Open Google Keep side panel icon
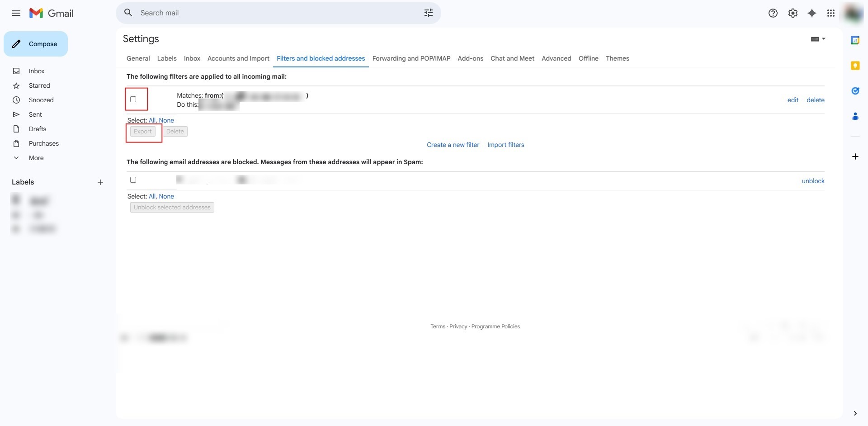The image size is (868, 426). (x=855, y=66)
